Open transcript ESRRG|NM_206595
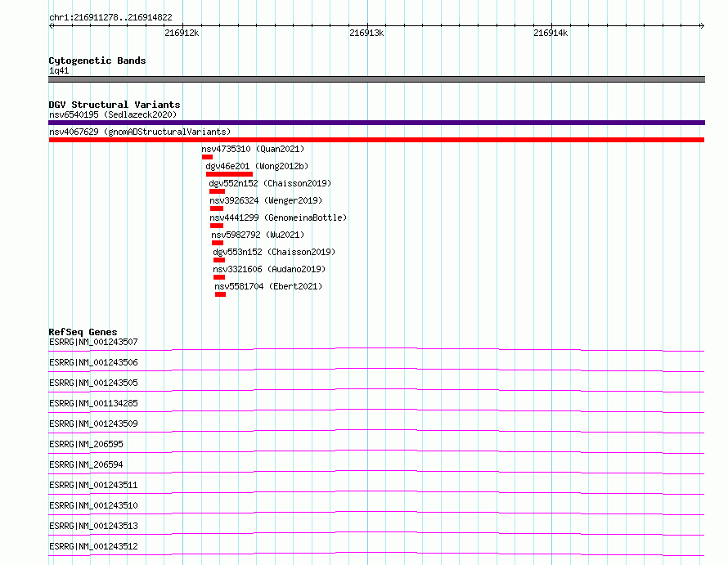Screen dimensions: 728x565 coord(86,444)
